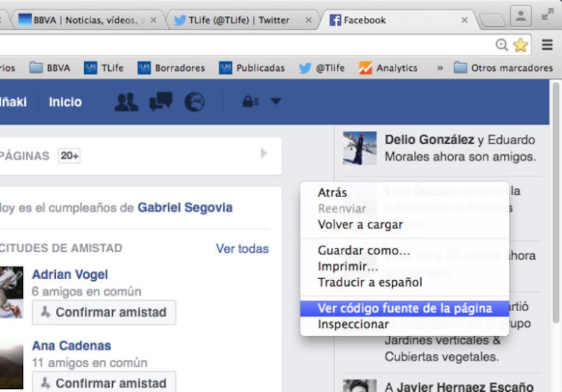The height and width of the screenshot is (392, 562).
Task: Open Analytics bookmark
Action: click(x=388, y=68)
